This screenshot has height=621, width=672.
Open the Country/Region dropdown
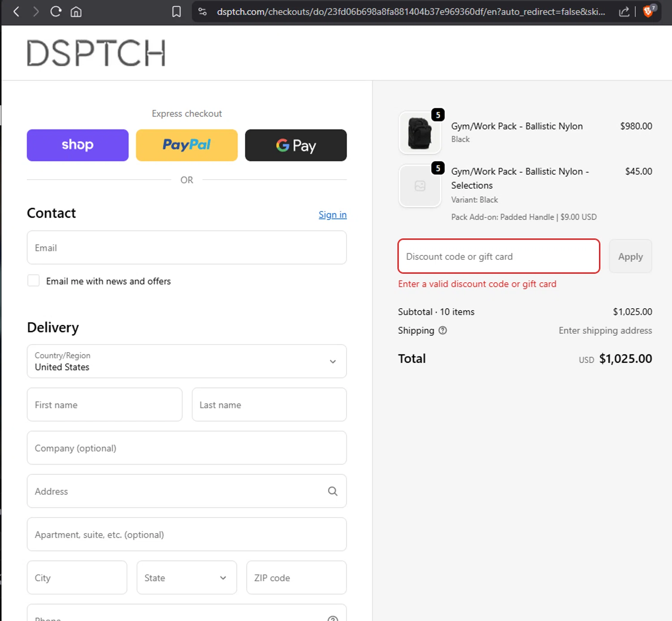click(187, 361)
